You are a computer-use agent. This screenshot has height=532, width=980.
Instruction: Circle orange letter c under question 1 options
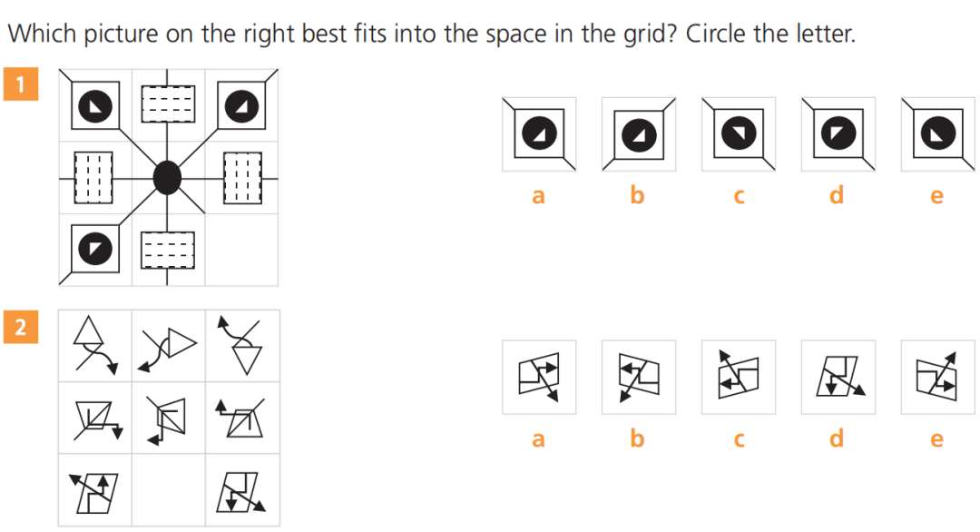(738, 195)
